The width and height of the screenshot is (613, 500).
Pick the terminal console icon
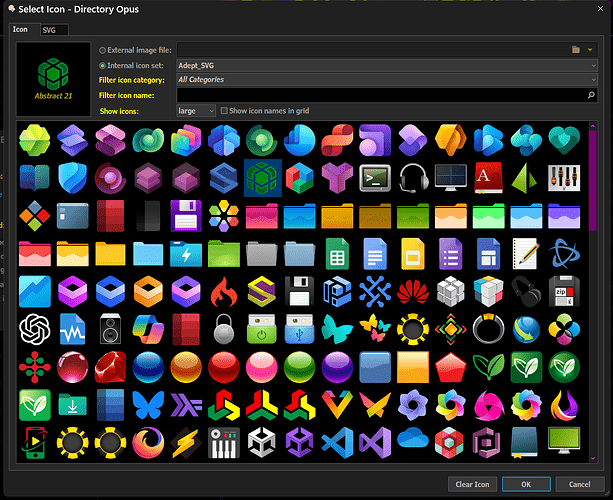point(375,178)
